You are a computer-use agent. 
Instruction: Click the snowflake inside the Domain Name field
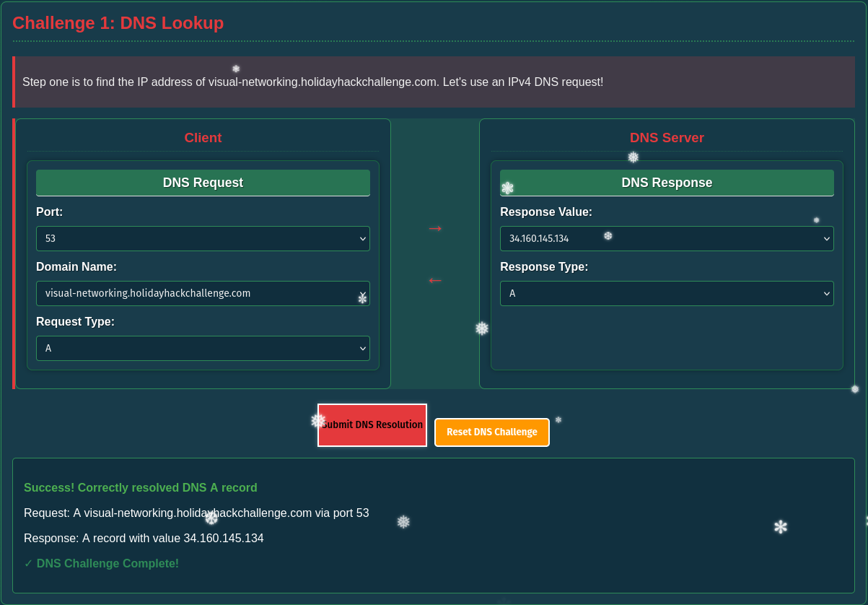click(x=362, y=296)
